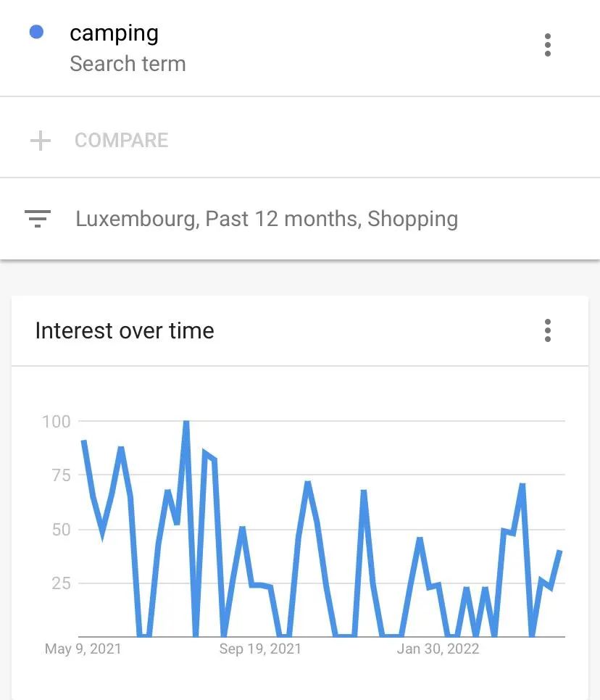Open the Interest over time options menu

[x=548, y=331]
